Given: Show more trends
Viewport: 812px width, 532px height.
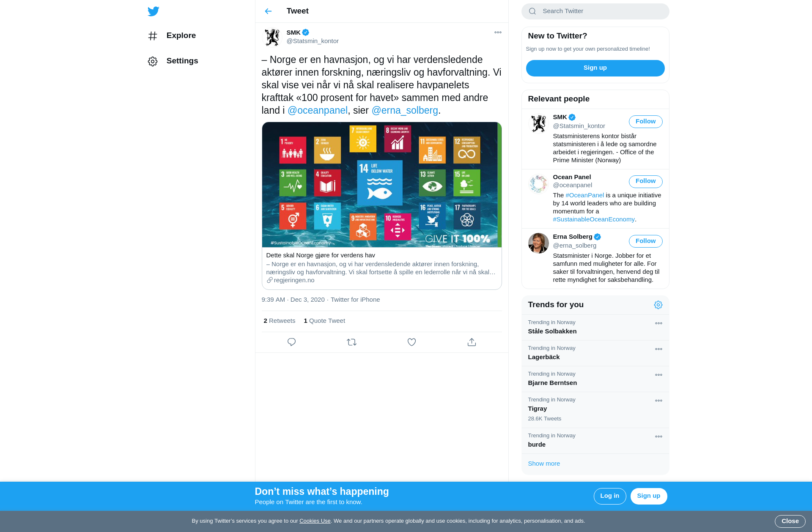Looking at the screenshot, I should pyautogui.click(x=543, y=464).
